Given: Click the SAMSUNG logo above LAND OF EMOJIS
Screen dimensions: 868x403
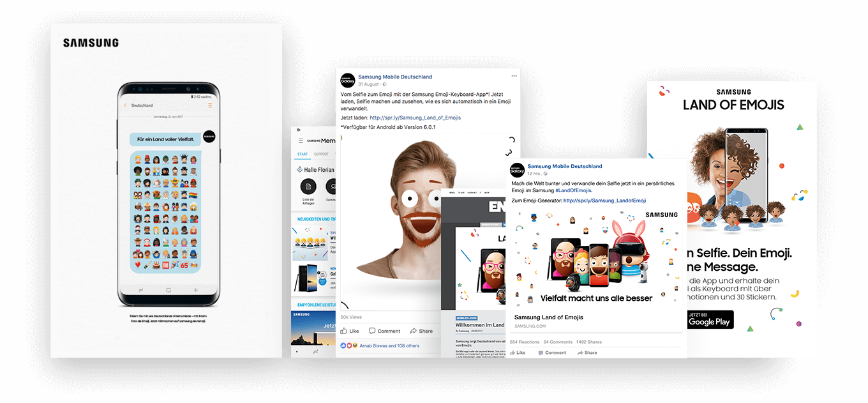Looking at the screenshot, I should pyautogui.click(x=733, y=92).
